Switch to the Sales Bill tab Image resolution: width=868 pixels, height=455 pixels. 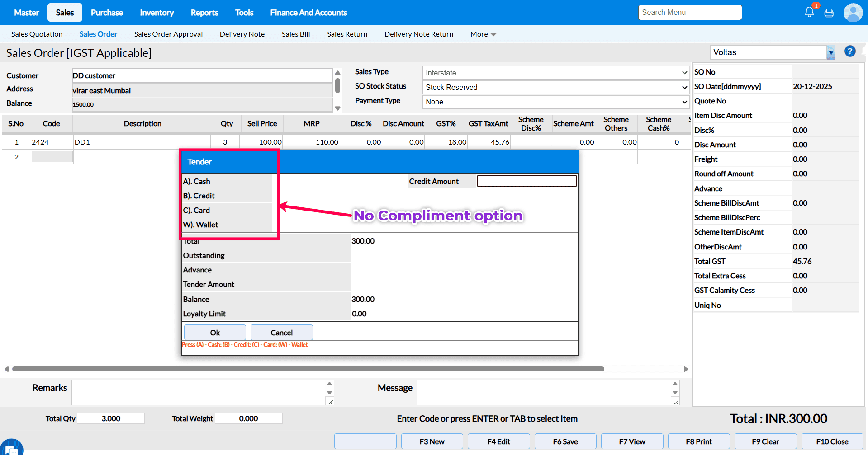coord(295,34)
